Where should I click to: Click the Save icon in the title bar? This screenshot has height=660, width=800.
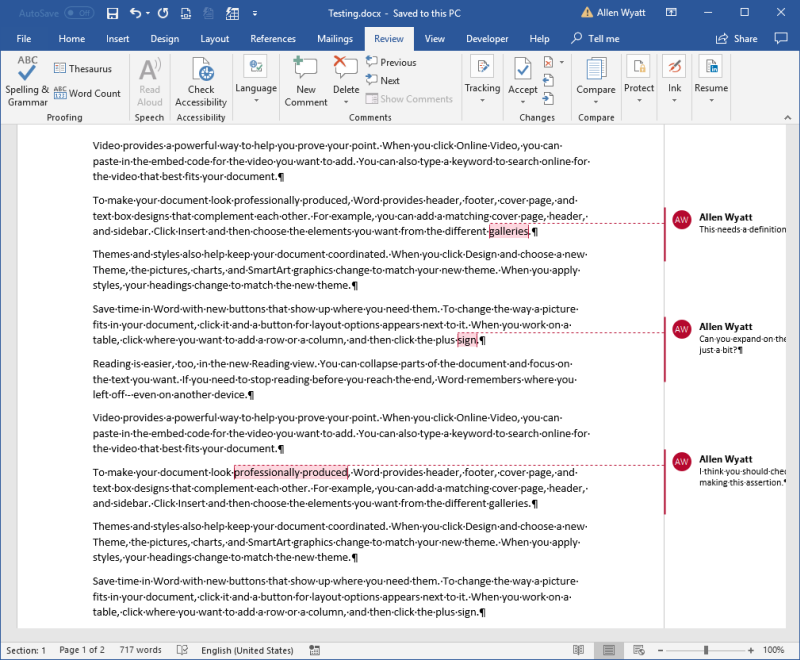click(x=112, y=13)
